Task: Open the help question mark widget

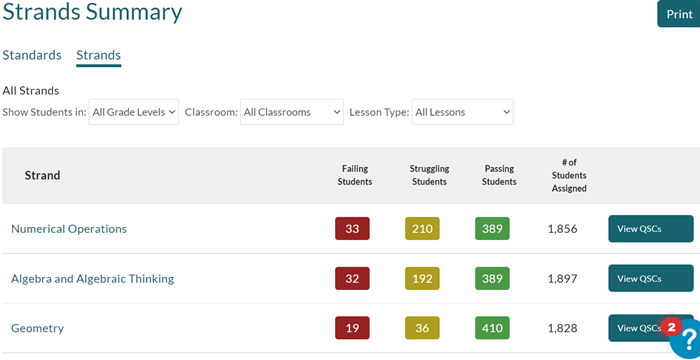Action: [x=687, y=340]
